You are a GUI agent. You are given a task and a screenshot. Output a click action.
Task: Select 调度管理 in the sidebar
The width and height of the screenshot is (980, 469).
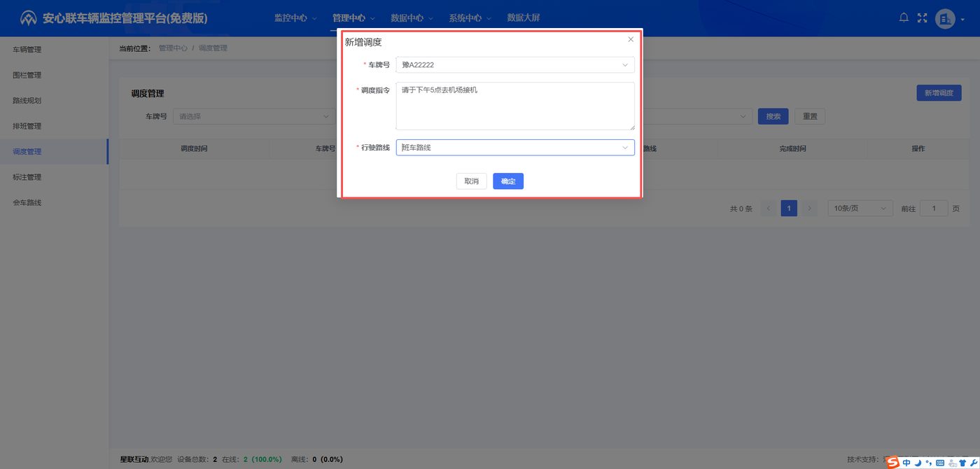(55, 152)
